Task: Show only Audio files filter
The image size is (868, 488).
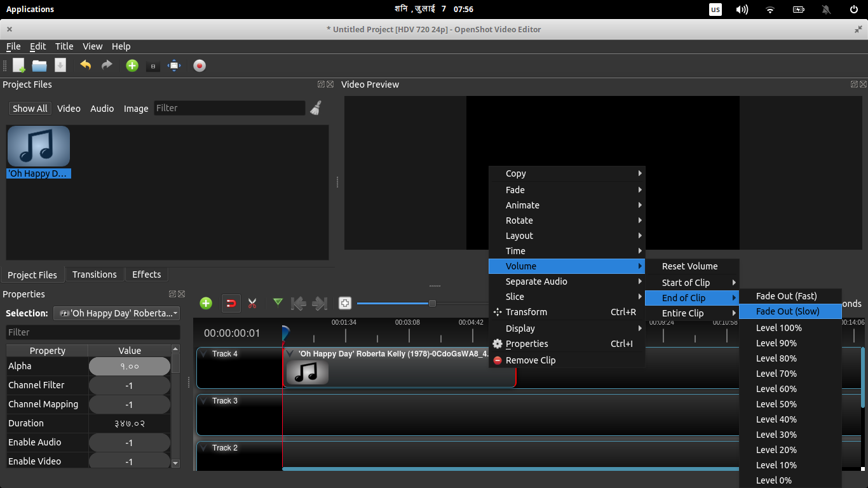Action: (x=102, y=109)
